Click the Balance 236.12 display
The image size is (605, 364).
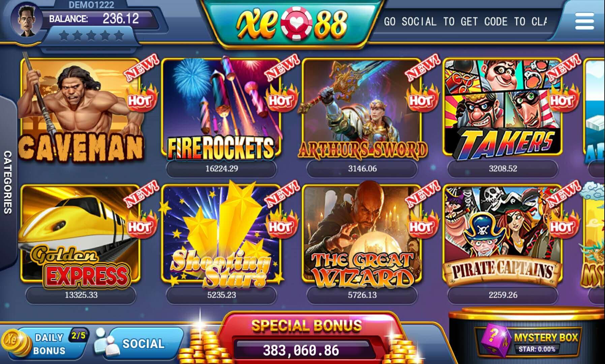(94, 19)
